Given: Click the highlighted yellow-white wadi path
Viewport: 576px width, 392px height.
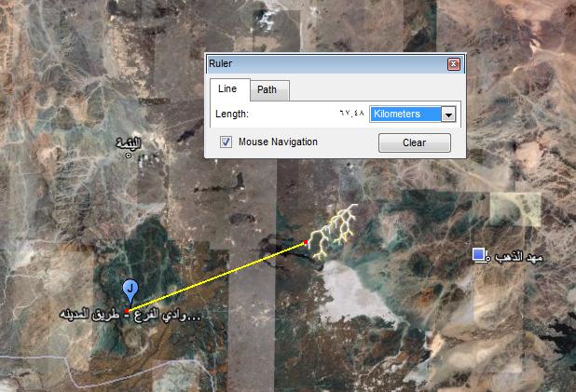Looking at the screenshot, I should (x=331, y=233).
